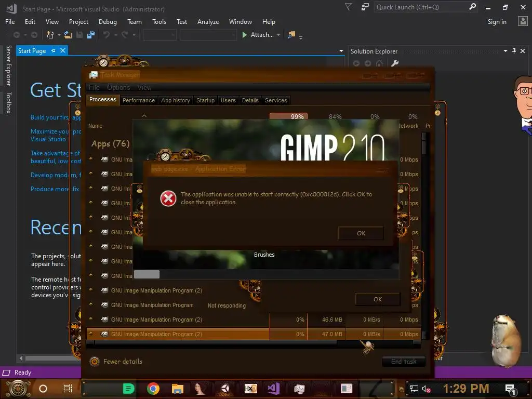Click the Home icon in Solution Explorer
Image resolution: width=532 pixels, height=399 pixels.
point(379,63)
